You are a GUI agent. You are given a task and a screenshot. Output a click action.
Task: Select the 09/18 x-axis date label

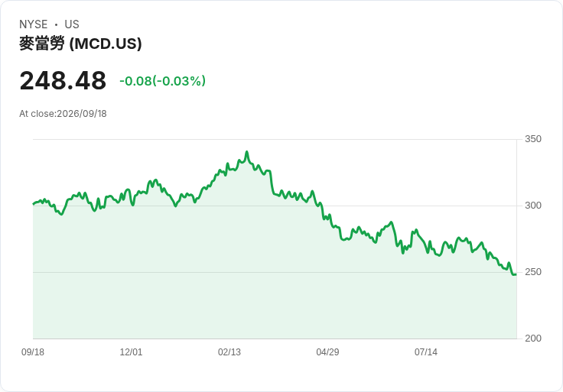33,352
